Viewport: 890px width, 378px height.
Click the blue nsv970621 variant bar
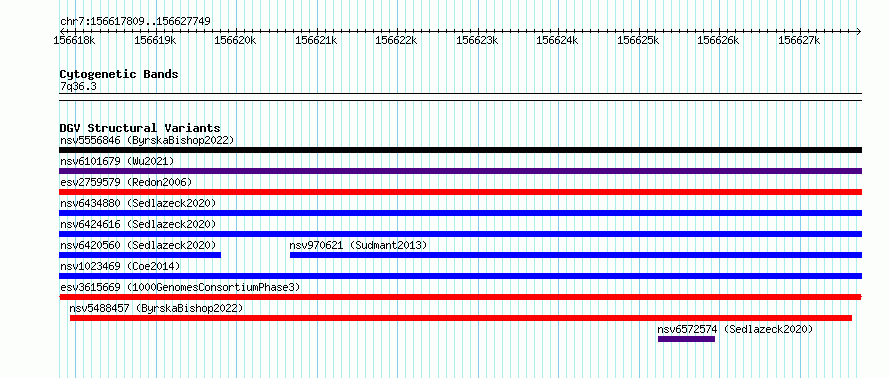[x=576, y=255]
